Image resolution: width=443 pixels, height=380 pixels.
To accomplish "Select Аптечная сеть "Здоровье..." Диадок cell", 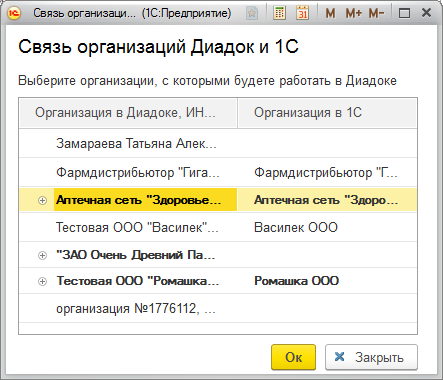I will click(145, 200).
